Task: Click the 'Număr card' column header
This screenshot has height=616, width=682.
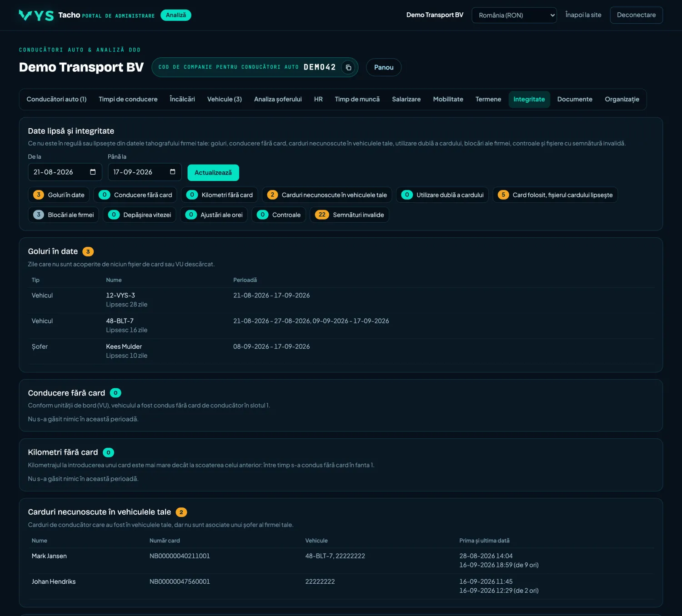Action: [165, 541]
